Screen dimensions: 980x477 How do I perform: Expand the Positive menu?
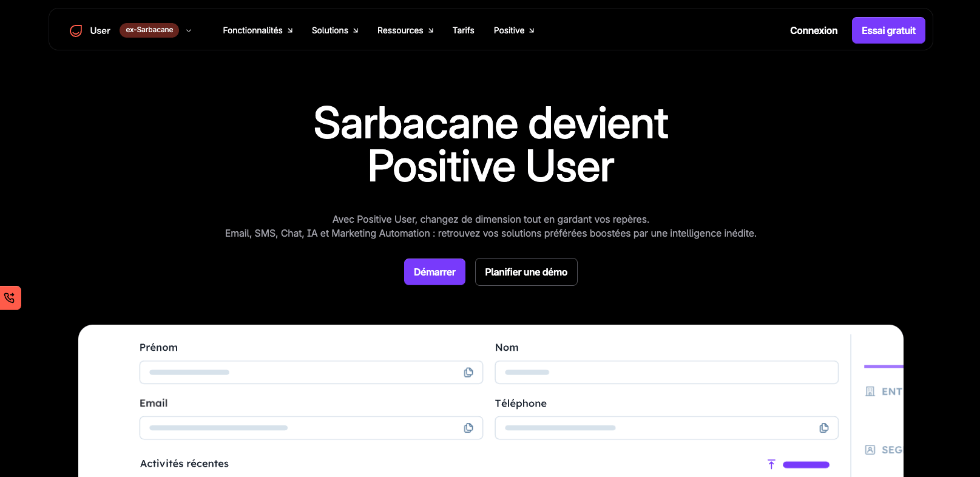514,30
